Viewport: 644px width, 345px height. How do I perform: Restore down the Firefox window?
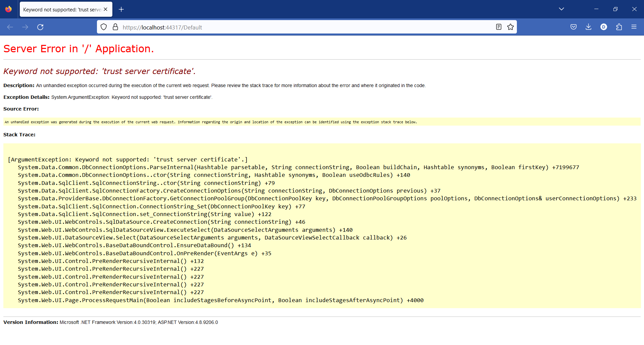615,9
